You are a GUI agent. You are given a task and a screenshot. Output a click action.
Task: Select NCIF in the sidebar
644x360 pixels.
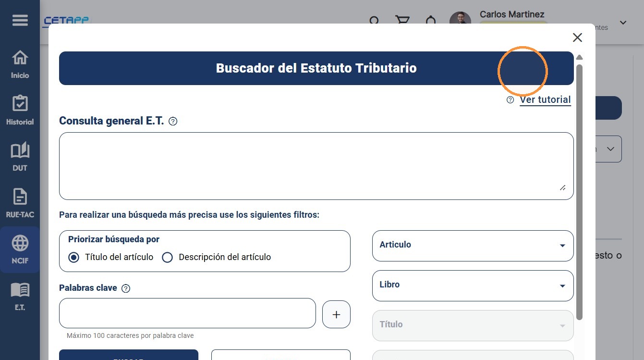20,250
